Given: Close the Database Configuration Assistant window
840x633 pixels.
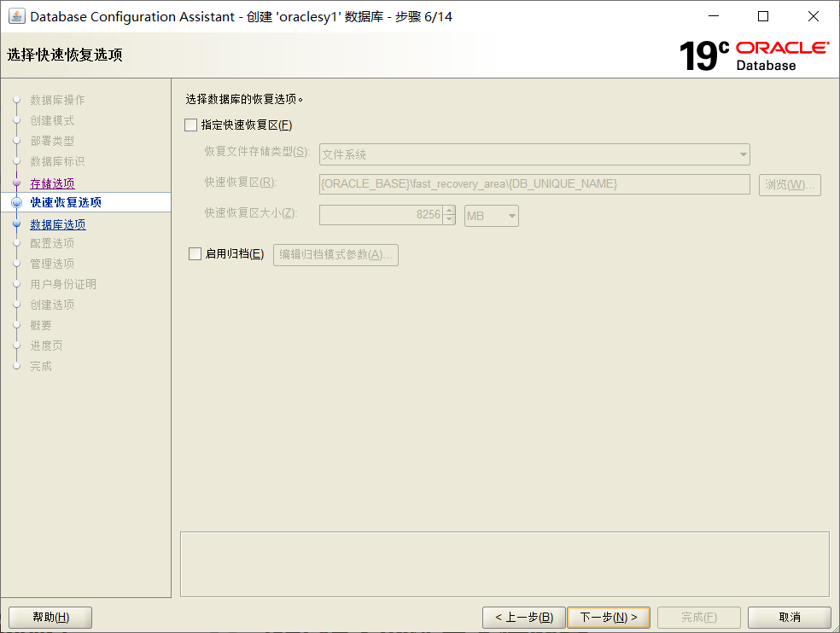Looking at the screenshot, I should pos(814,16).
